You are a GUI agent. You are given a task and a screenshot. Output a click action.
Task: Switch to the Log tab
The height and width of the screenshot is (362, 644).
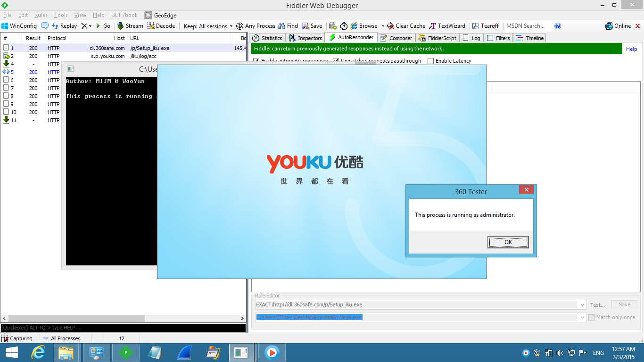click(471, 38)
